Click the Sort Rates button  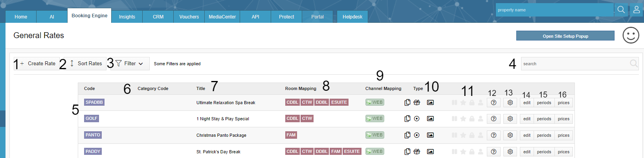(x=86, y=64)
